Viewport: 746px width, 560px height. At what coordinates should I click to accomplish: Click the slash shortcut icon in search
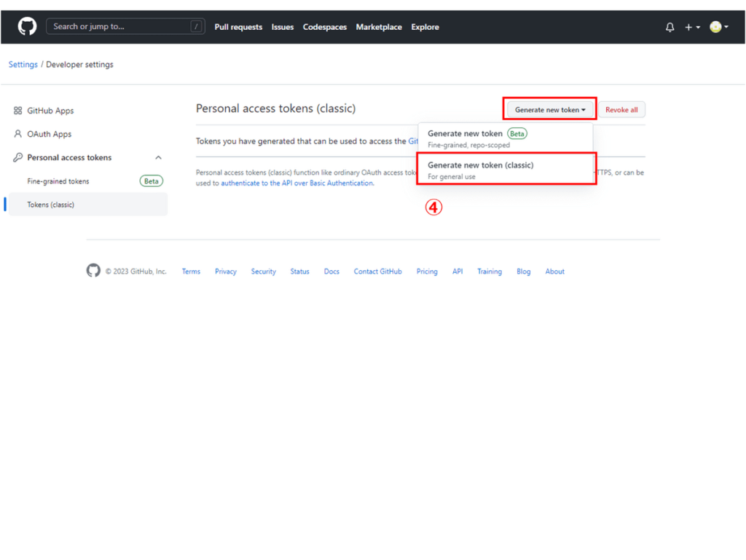pos(196,27)
